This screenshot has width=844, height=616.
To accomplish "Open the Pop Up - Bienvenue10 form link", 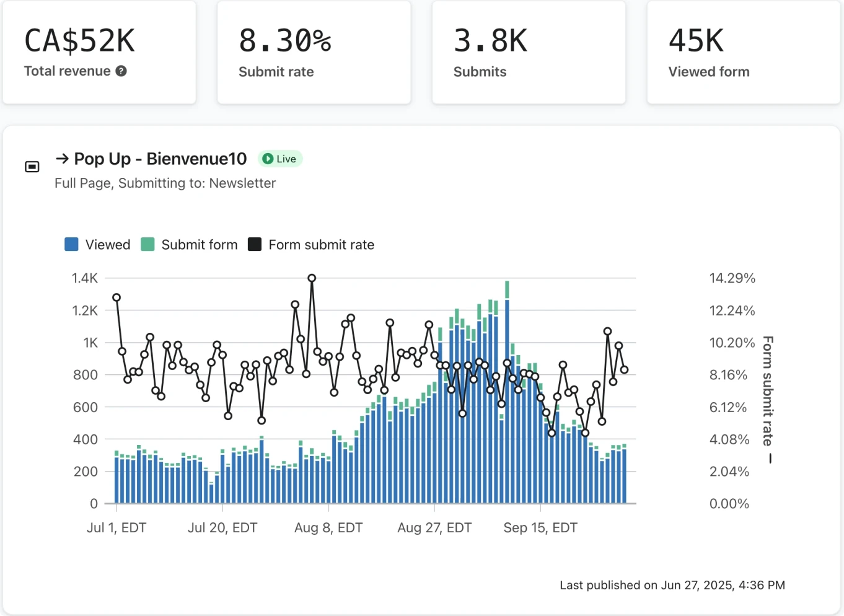I will (x=160, y=159).
